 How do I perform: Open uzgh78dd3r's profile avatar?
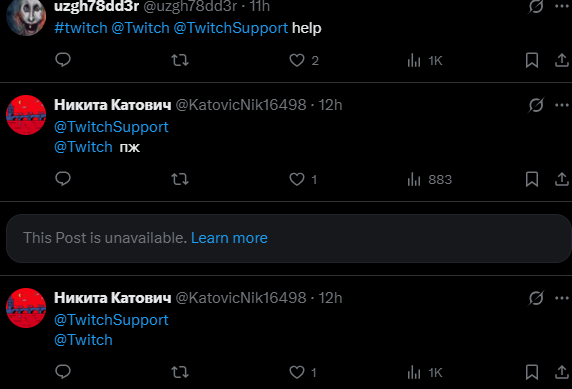click(x=26, y=16)
